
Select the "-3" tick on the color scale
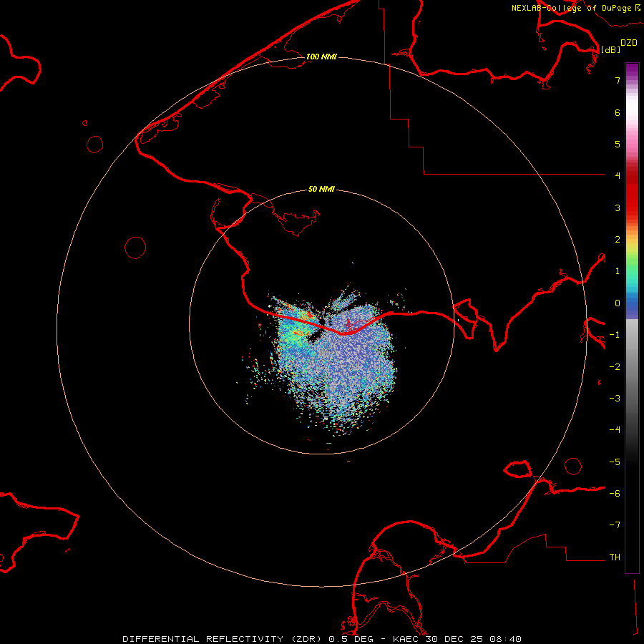coord(615,399)
